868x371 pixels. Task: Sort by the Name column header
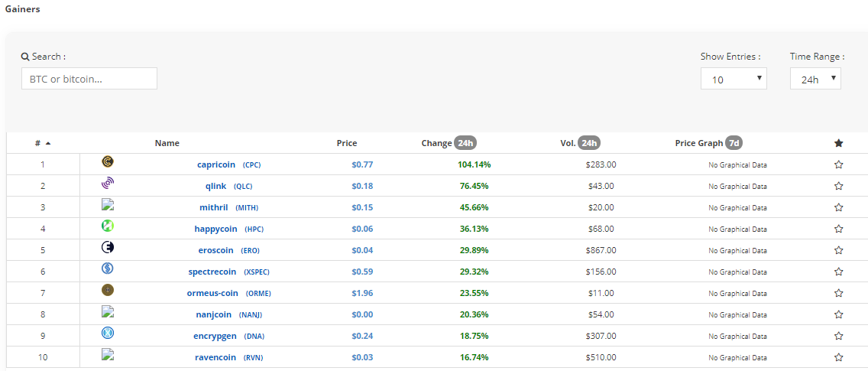pos(167,143)
